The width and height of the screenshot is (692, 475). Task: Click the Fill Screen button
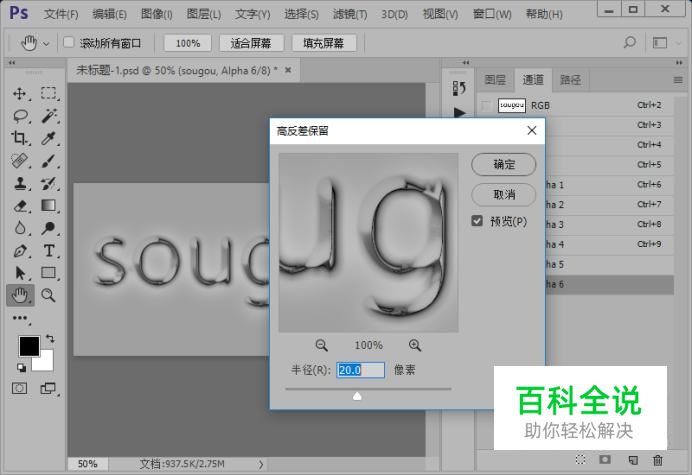(x=323, y=43)
